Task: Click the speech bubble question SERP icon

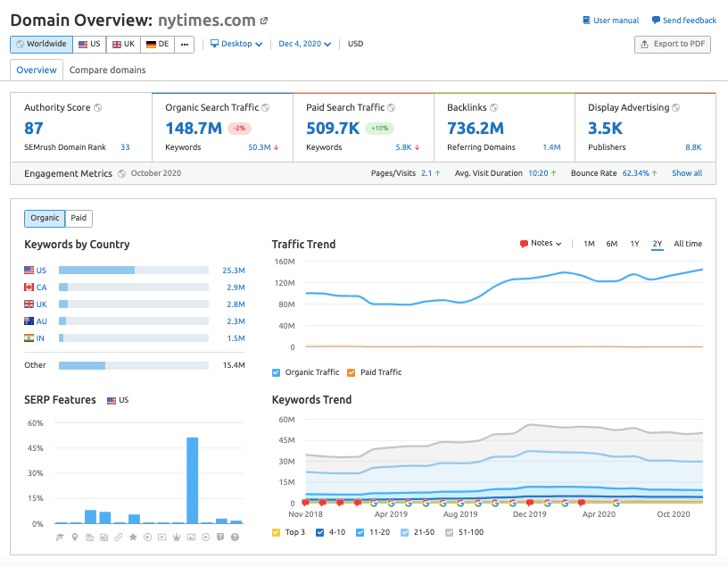Action: pyautogui.click(x=220, y=538)
